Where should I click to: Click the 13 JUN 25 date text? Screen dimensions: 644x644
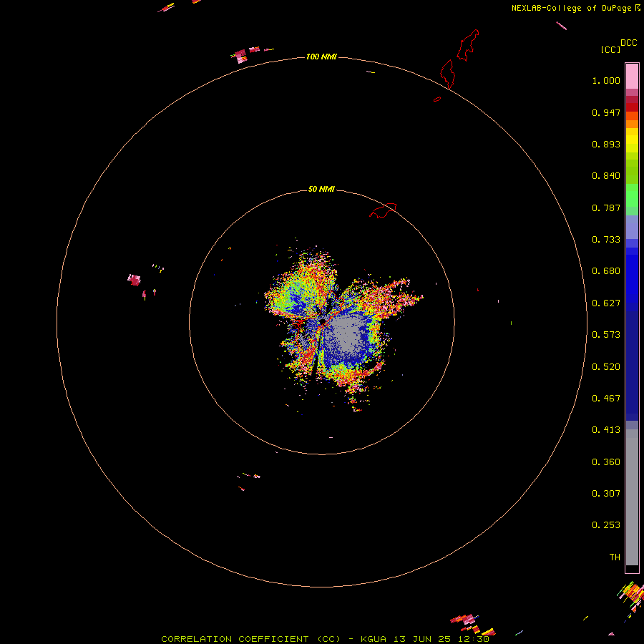click(423, 639)
